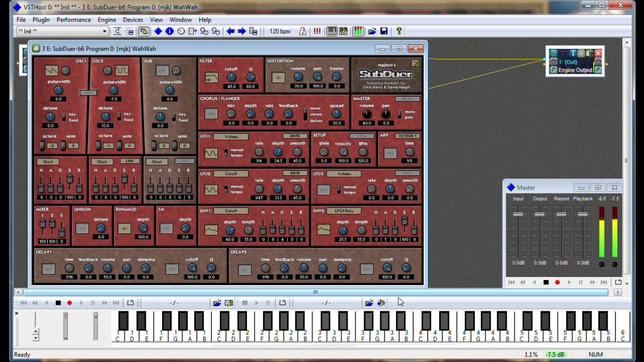644x362 pixels.
Task: Click the LFO1 GATE button
Action: pyautogui.click(x=295, y=136)
